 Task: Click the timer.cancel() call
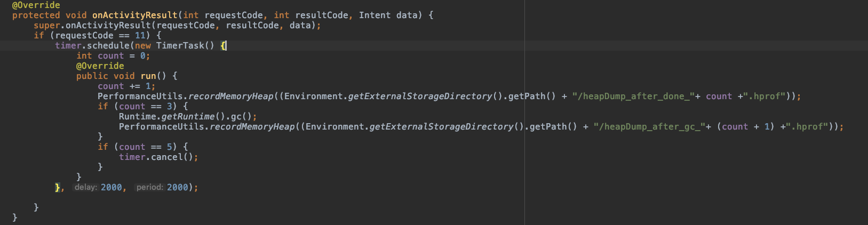[x=156, y=157]
